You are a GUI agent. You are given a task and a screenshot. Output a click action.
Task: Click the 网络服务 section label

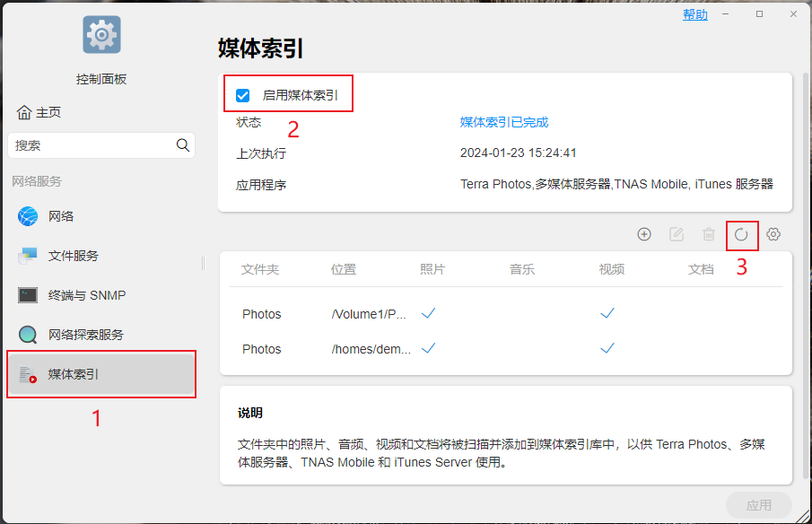37,181
